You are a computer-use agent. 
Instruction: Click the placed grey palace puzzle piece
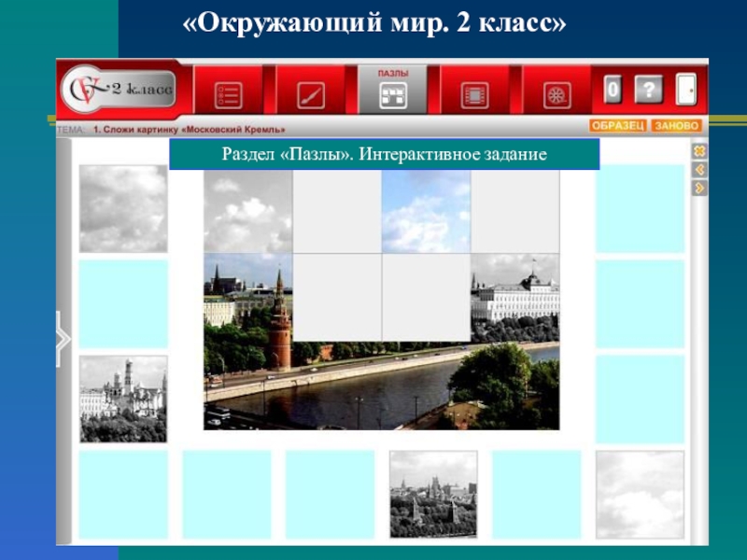[x=515, y=298]
